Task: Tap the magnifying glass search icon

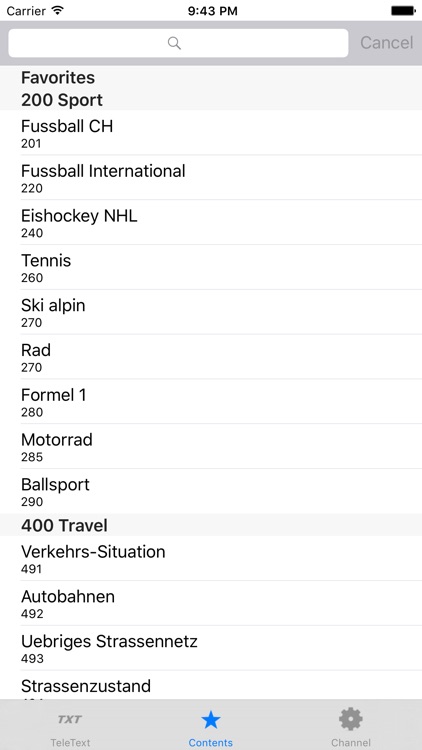Action: click(x=175, y=43)
